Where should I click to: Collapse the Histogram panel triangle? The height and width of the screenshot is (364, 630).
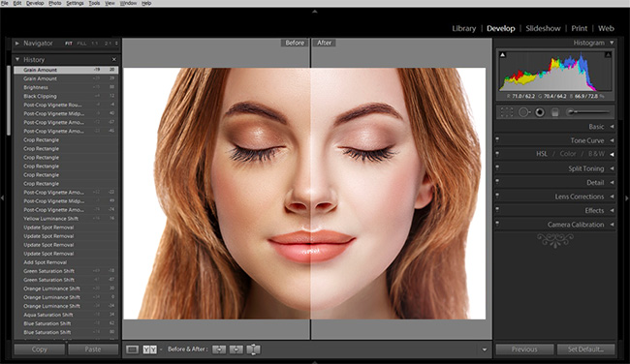tap(612, 43)
